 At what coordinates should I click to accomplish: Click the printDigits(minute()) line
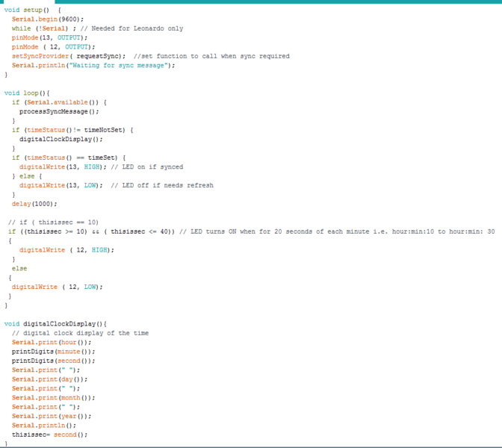(x=53, y=351)
